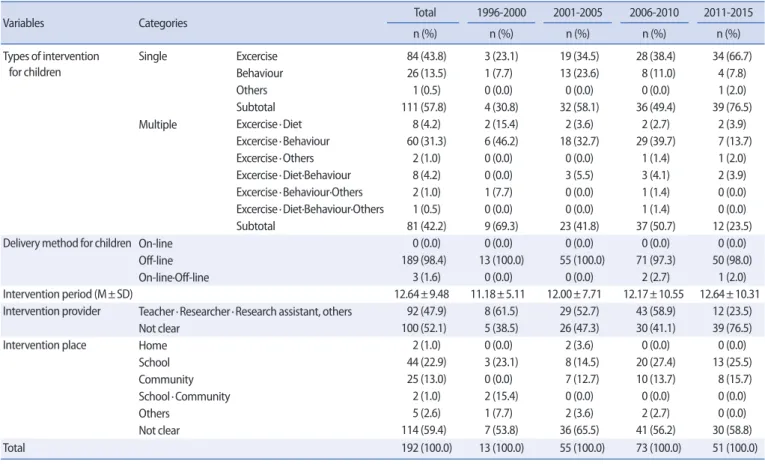The image size is (765, 464).
Task: Click the 'Categories' column header
Action: coord(163,23)
